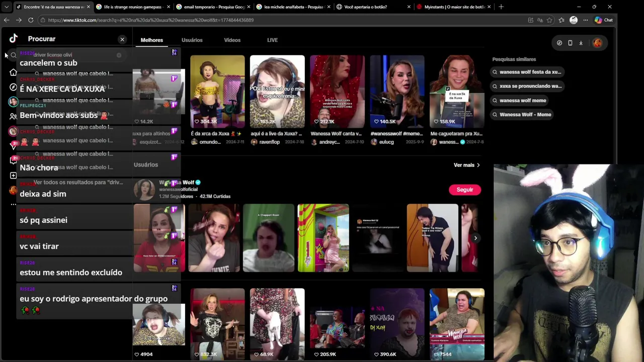Click the search input with 'driver license olivi'

click(x=70, y=55)
